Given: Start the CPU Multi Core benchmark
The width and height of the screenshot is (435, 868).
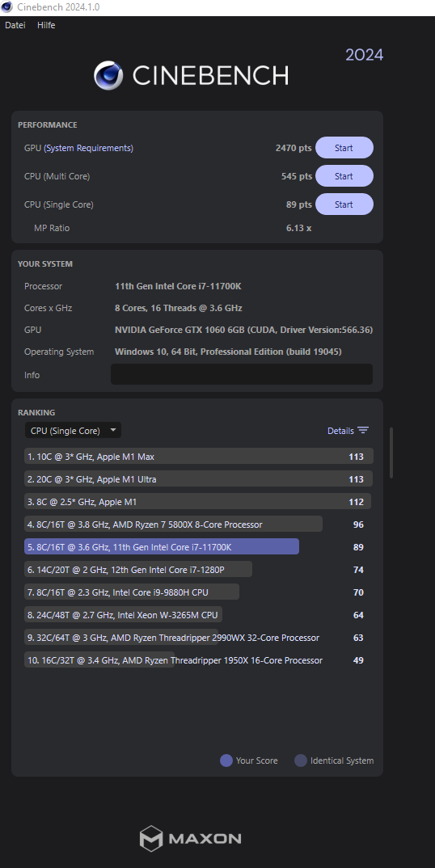Looking at the screenshot, I should tap(344, 176).
